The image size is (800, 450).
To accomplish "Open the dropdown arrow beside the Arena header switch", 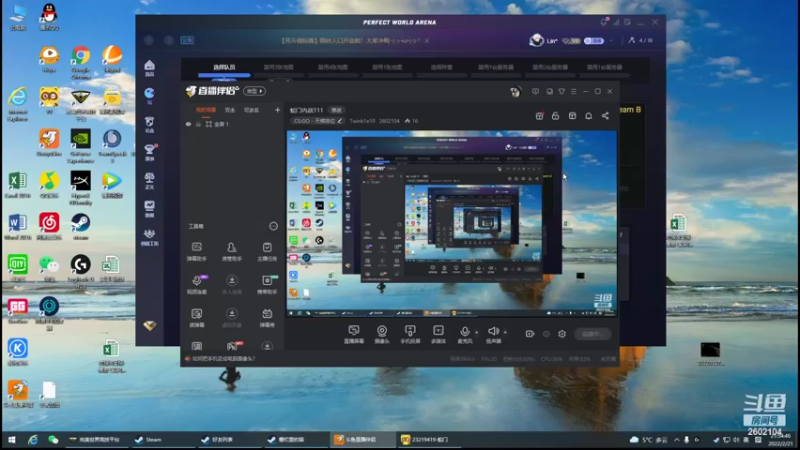I will click(x=611, y=40).
